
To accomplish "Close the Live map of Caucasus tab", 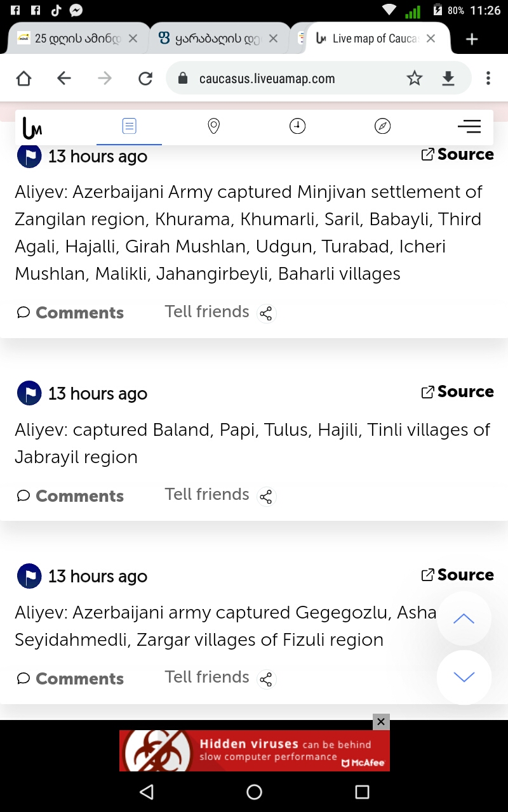I will pos(431,39).
